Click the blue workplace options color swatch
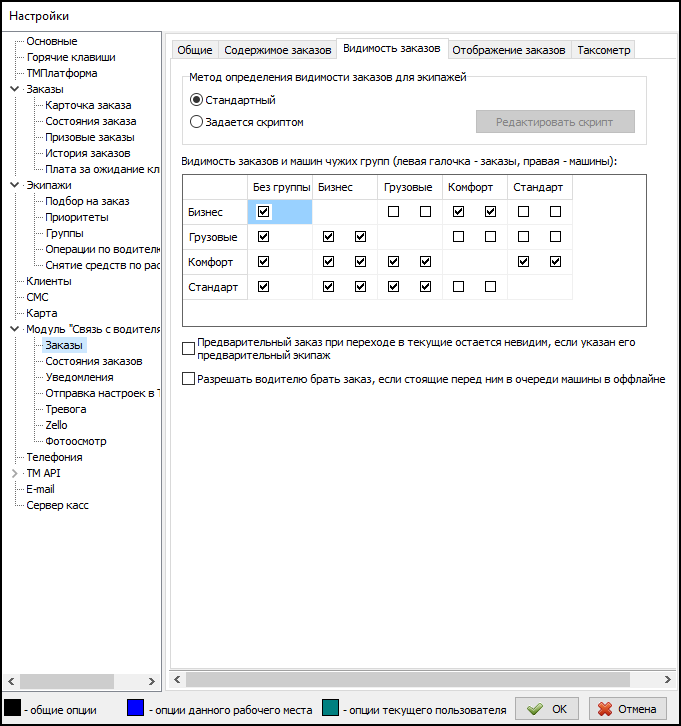Screen dimensions: 681x726 coord(136,709)
